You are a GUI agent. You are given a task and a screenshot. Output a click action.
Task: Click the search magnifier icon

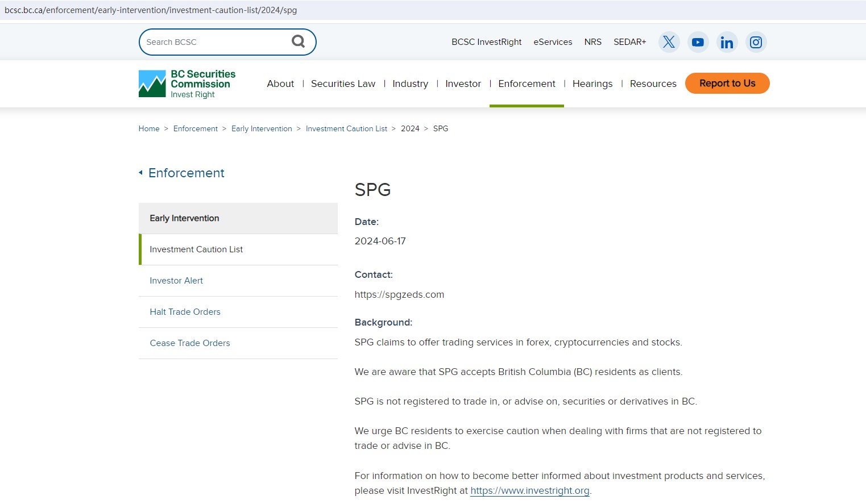[x=298, y=41]
